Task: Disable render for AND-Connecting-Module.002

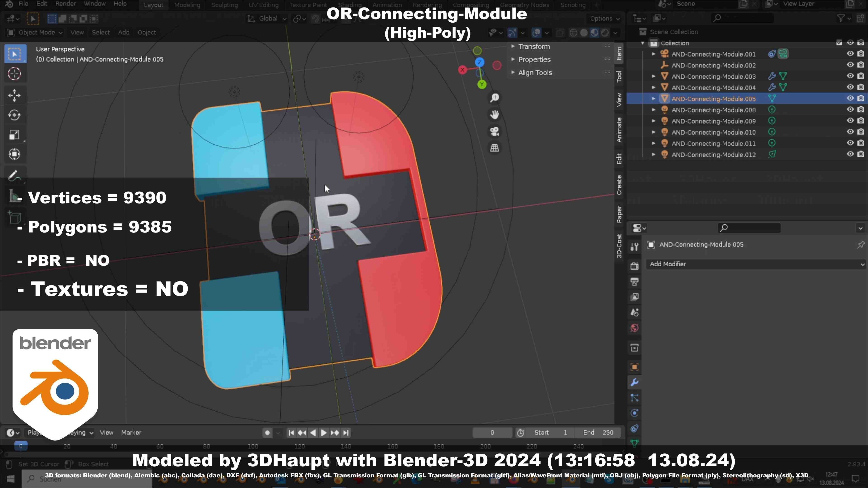Action: point(861,65)
